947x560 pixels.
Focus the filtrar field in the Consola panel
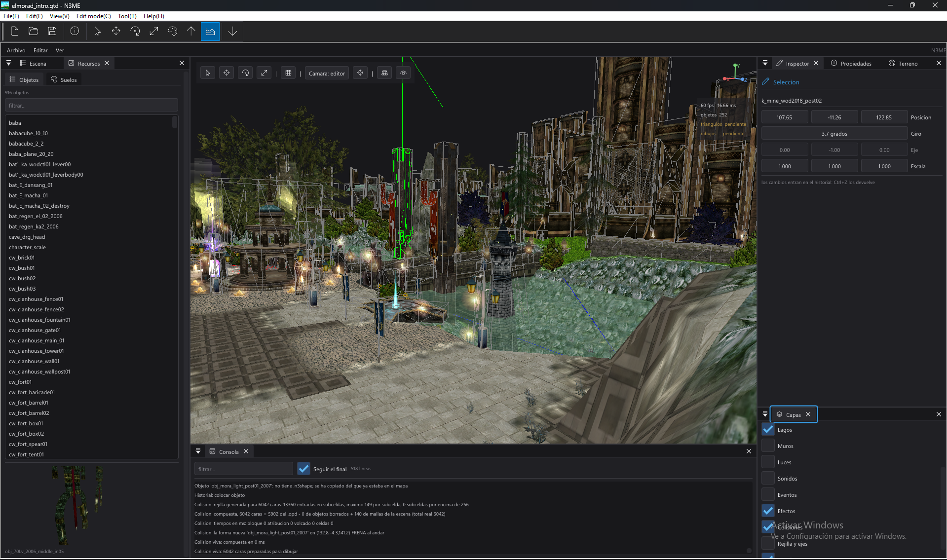click(244, 469)
